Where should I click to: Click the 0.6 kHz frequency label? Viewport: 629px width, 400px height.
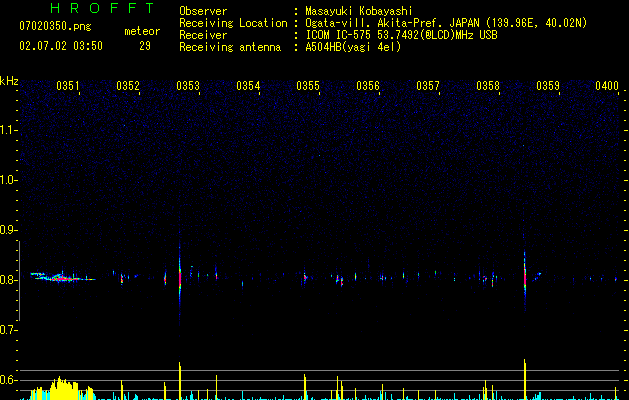(x=8, y=380)
